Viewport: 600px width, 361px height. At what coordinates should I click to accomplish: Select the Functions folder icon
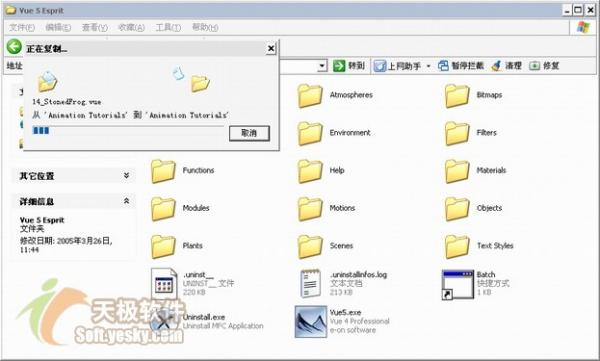tap(163, 171)
